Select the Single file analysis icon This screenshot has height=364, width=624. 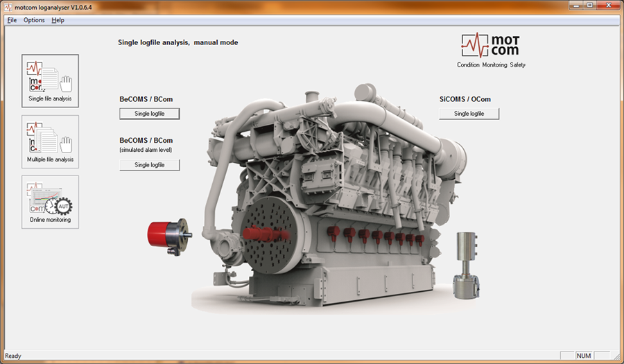50,80
